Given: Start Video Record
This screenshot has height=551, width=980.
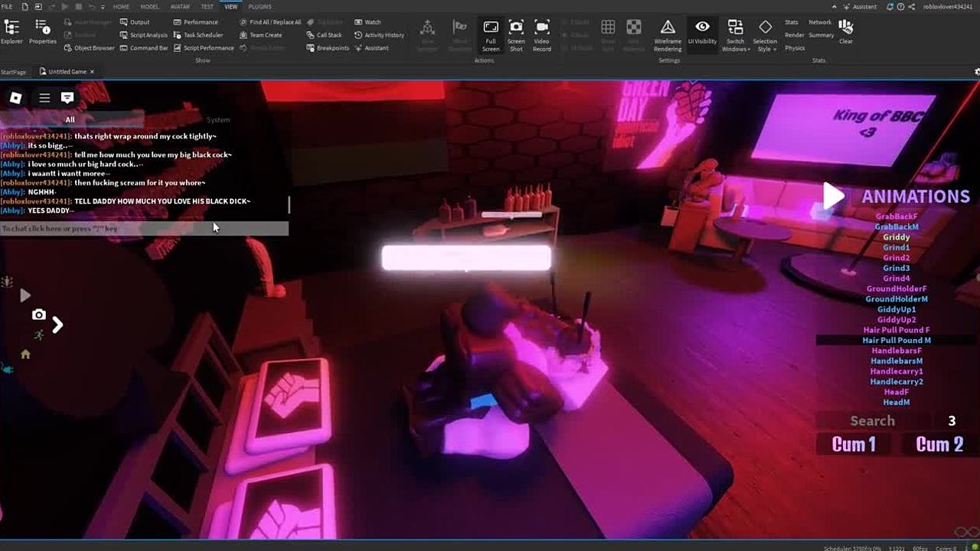Looking at the screenshot, I should coord(541,35).
